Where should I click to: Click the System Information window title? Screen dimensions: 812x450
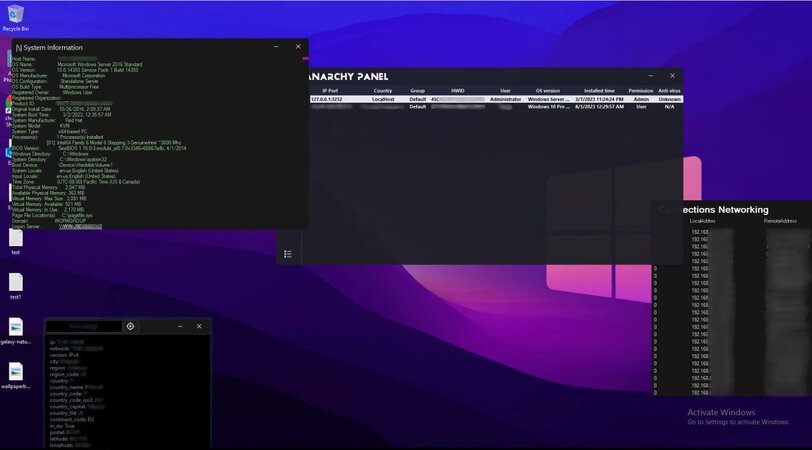[53, 48]
